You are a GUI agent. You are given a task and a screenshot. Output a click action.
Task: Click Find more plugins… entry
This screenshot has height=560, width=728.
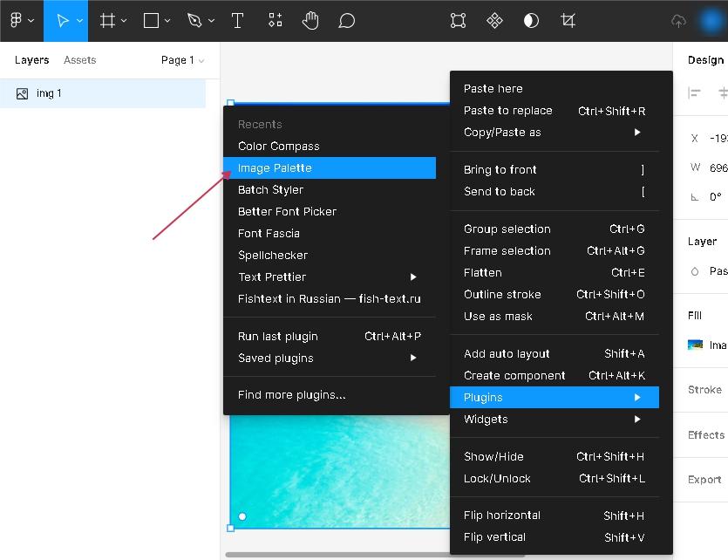[292, 394]
